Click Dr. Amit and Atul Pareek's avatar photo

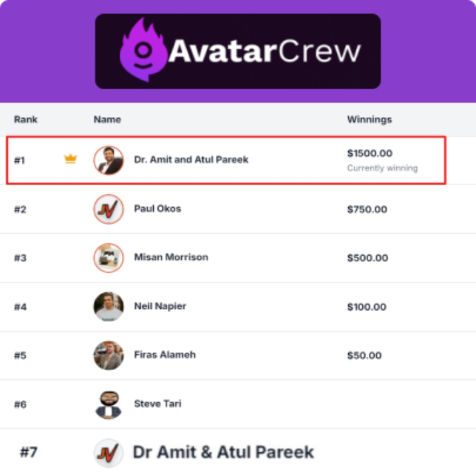click(109, 160)
